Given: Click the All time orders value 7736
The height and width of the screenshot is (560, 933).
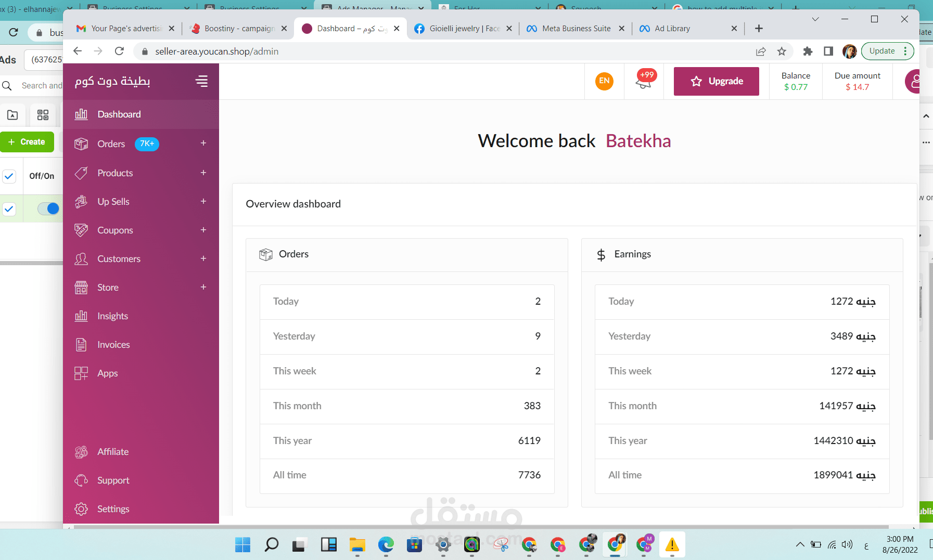Looking at the screenshot, I should click(529, 475).
